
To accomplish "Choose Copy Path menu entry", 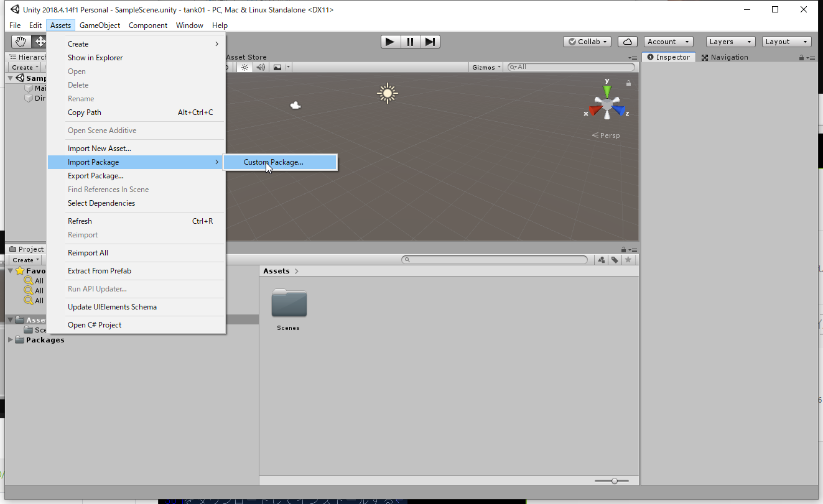I will pyautogui.click(x=136, y=112).
